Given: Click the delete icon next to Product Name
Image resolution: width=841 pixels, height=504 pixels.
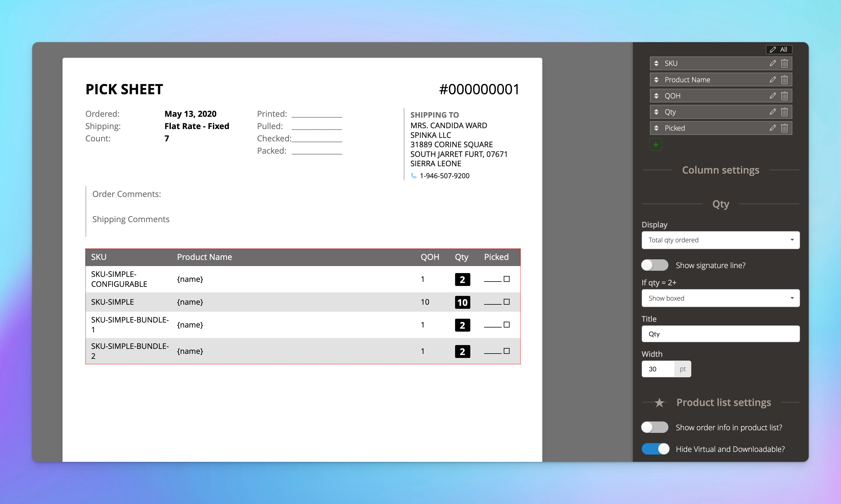Looking at the screenshot, I should [x=785, y=80].
